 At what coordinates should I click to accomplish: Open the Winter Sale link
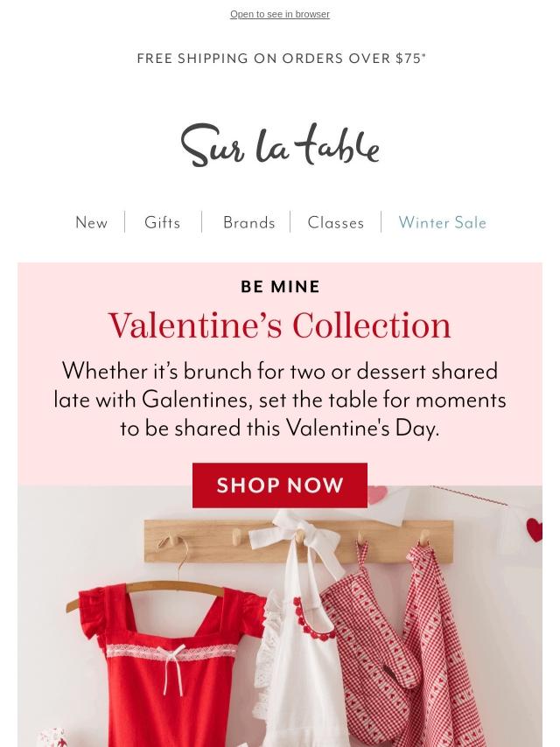(442, 223)
